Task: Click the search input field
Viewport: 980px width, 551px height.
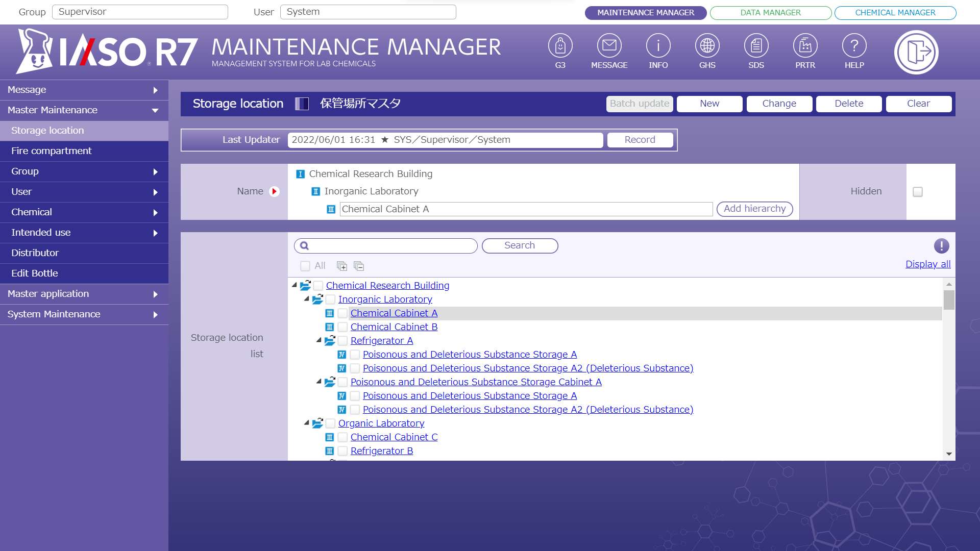Action: click(x=386, y=245)
